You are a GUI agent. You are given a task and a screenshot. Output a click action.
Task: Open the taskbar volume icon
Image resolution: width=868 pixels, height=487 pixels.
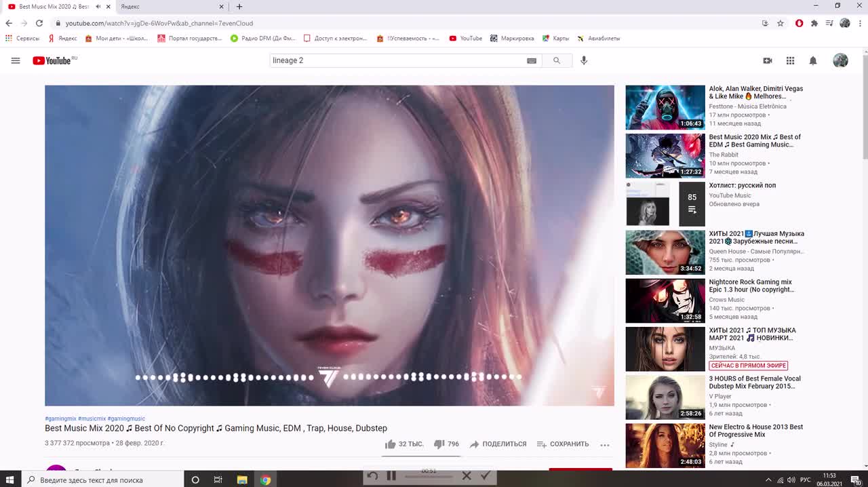(x=792, y=480)
